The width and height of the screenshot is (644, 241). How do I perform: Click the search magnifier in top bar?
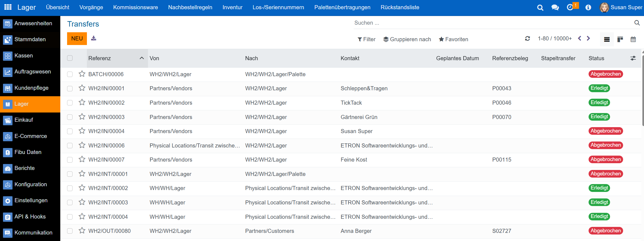540,8
